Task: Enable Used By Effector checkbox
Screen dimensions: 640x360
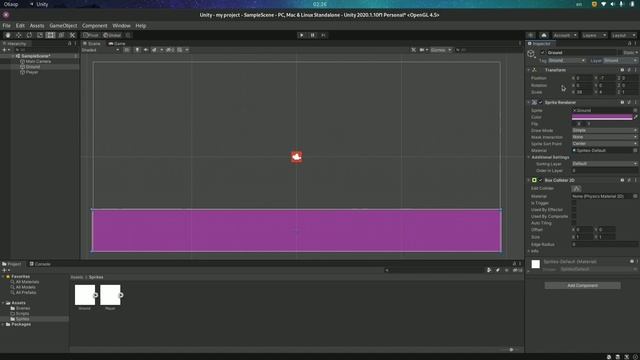Action: 574,210
